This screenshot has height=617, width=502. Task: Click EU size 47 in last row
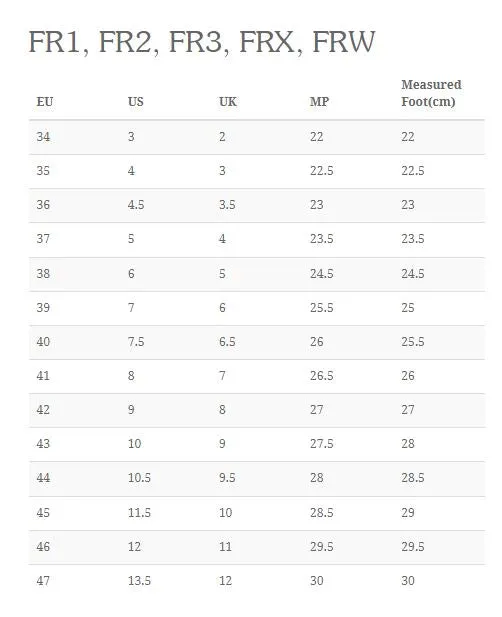(x=43, y=580)
